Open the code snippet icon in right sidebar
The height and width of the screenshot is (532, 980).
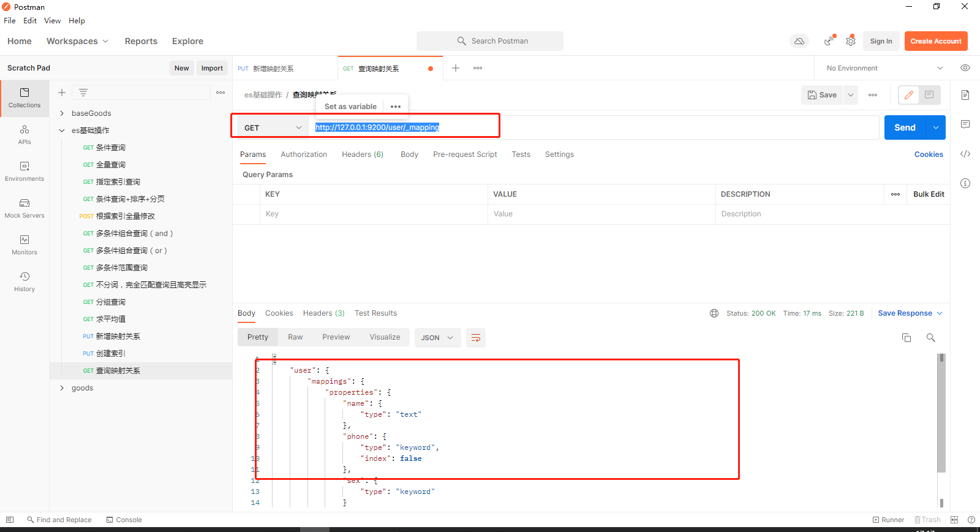click(x=965, y=154)
